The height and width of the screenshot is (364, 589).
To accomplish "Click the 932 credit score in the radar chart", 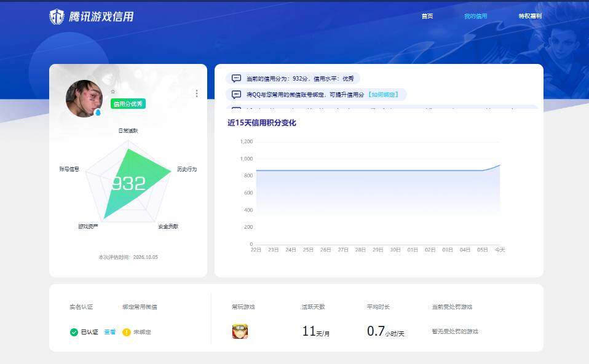I will (x=128, y=183).
